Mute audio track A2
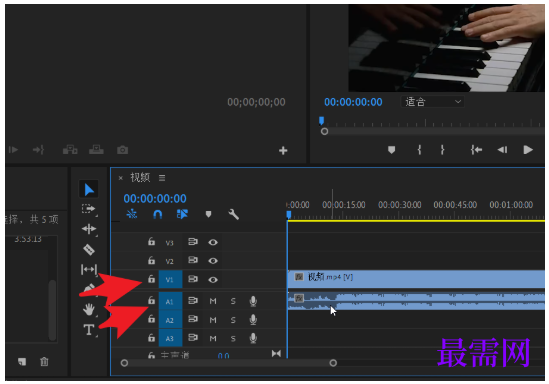549x384 pixels. point(213,320)
